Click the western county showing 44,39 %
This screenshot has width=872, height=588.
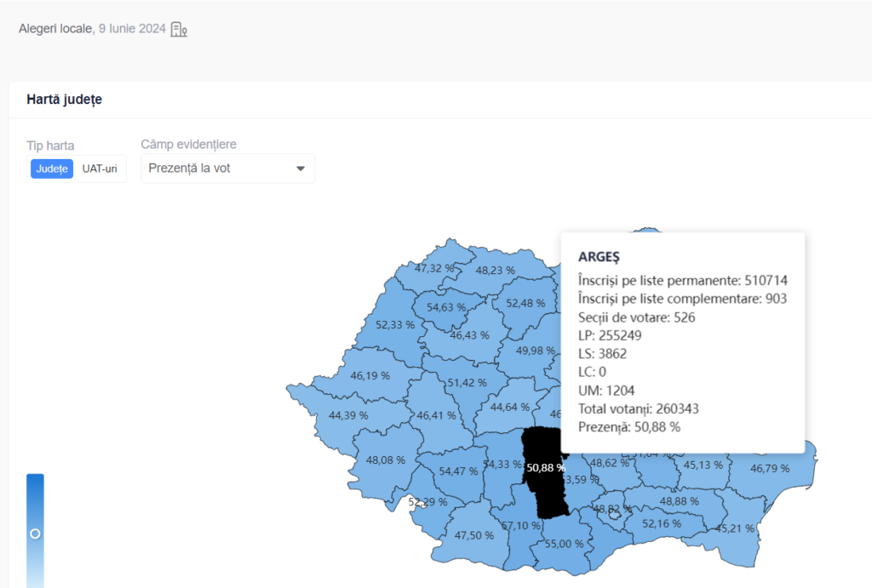tap(348, 415)
